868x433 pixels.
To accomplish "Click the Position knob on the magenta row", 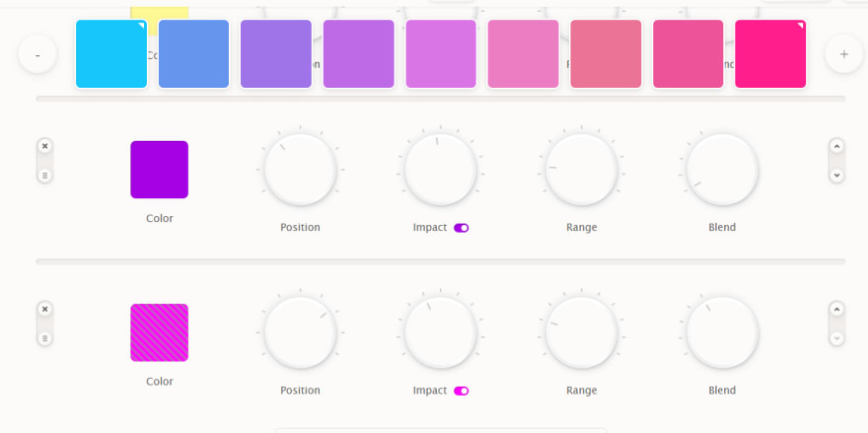I will pyautogui.click(x=300, y=332).
